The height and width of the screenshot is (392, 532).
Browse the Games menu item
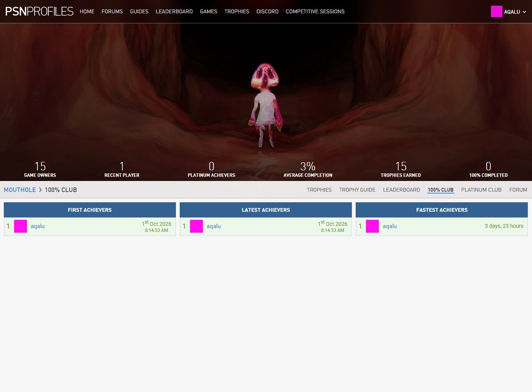click(208, 12)
